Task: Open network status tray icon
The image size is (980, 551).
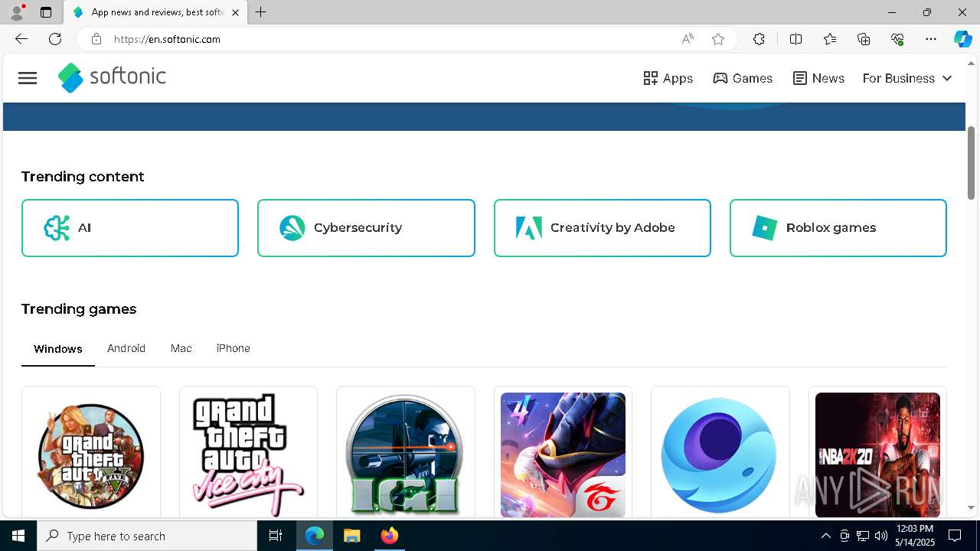Action: pos(863,536)
